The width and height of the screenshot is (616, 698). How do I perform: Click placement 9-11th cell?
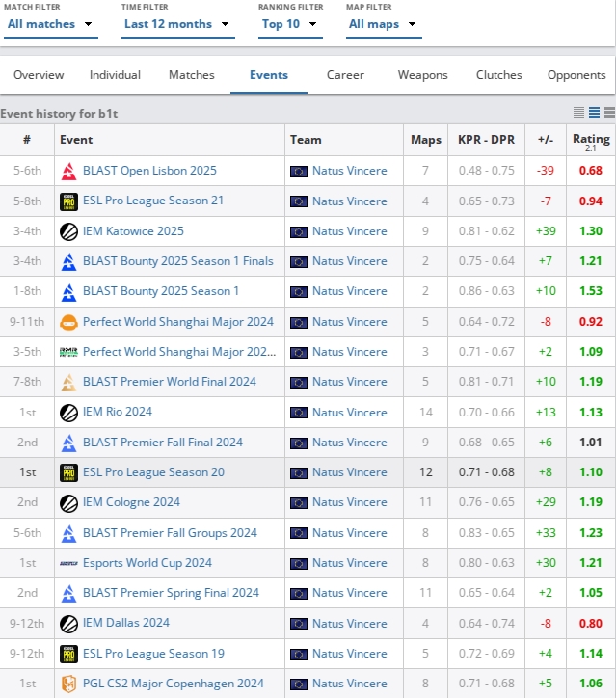coord(27,322)
